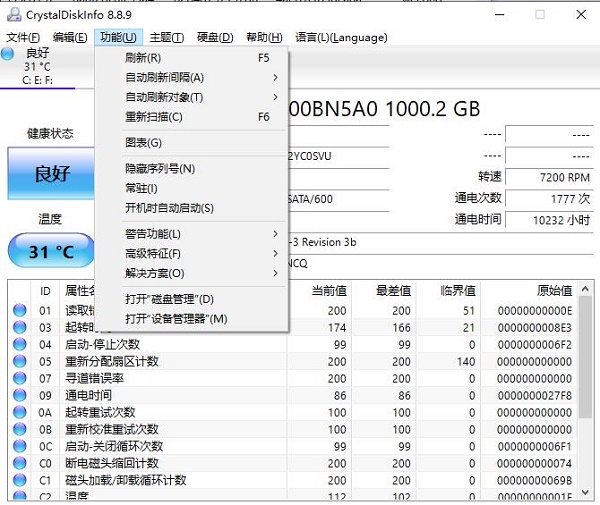Click the ID column header
Viewport: 600px width, 505px height.
pyautogui.click(x=45, y=291)
